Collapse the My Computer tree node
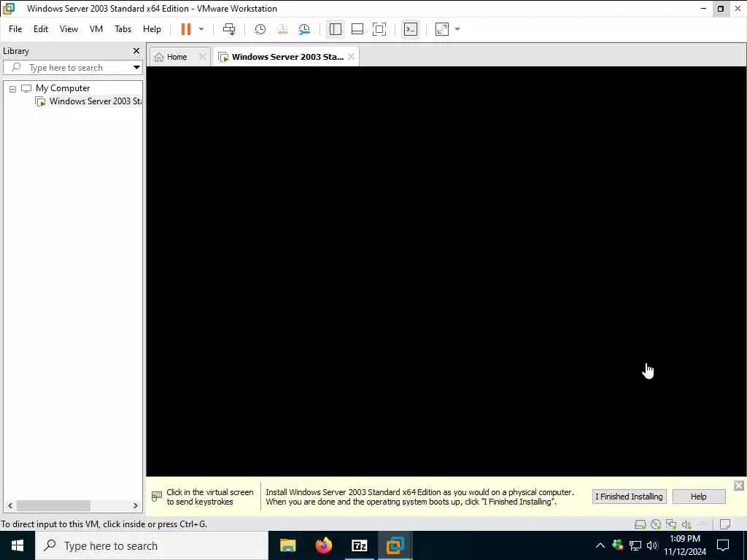The image size is (747, 560). coord(13,88)
